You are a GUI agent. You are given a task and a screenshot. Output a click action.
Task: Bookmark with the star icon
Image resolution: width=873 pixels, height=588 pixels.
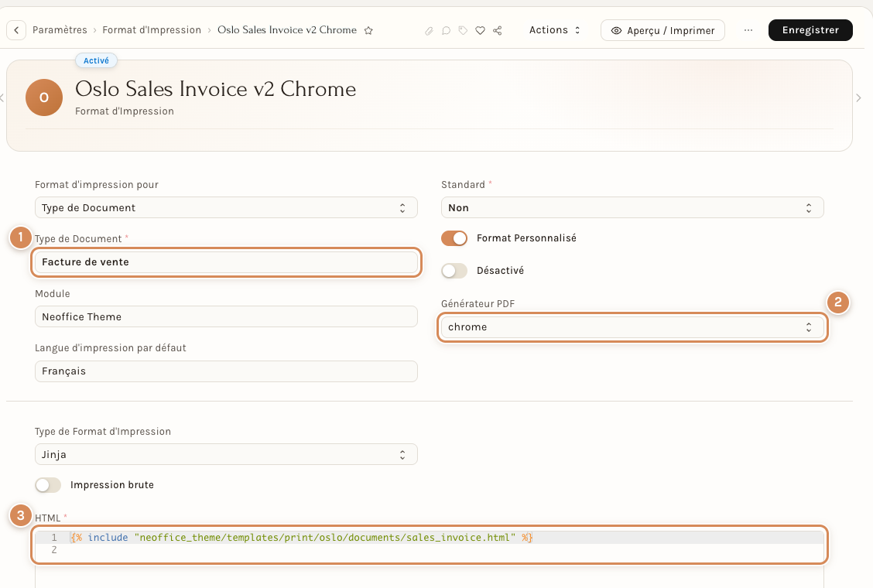pyautogui.click(x=368, y=31)
